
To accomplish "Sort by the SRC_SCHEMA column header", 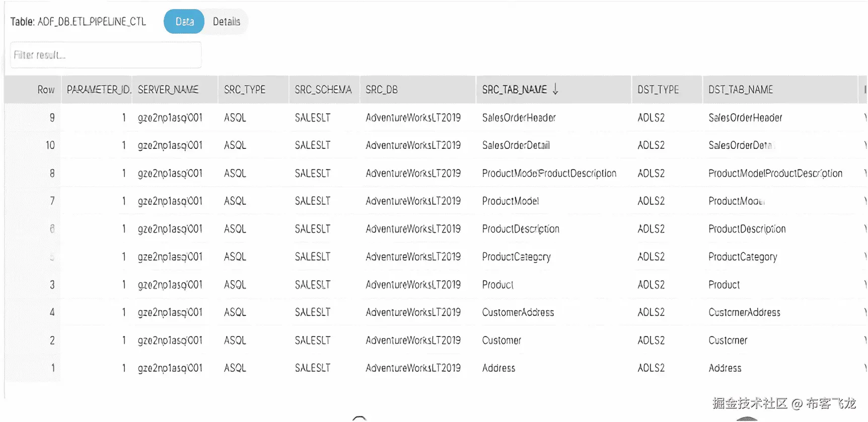I will coord(323,90).
